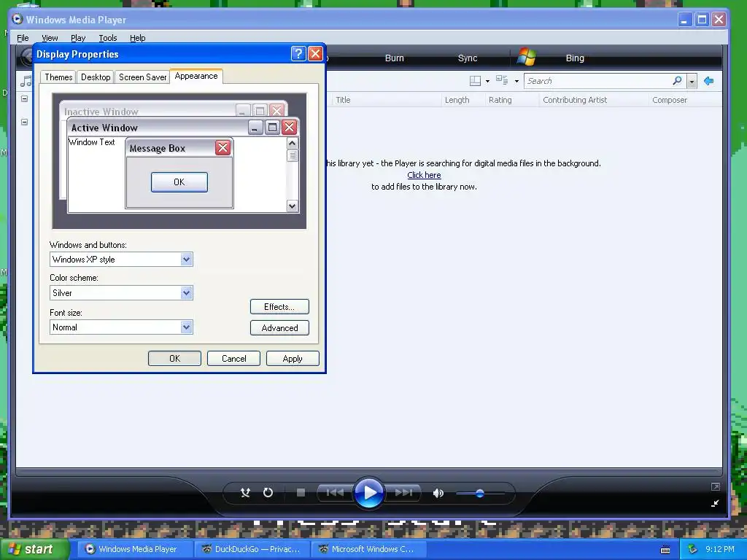The width and height of the screenshot is (747, 560).
Task: Open the Sync tab
Action: pos(468,58)
